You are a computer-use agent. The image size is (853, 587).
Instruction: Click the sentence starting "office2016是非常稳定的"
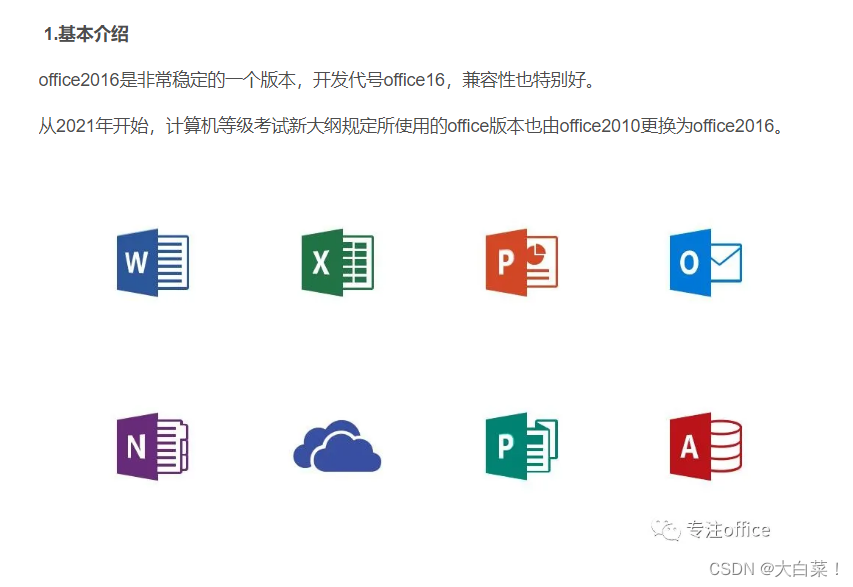[318, 80]
